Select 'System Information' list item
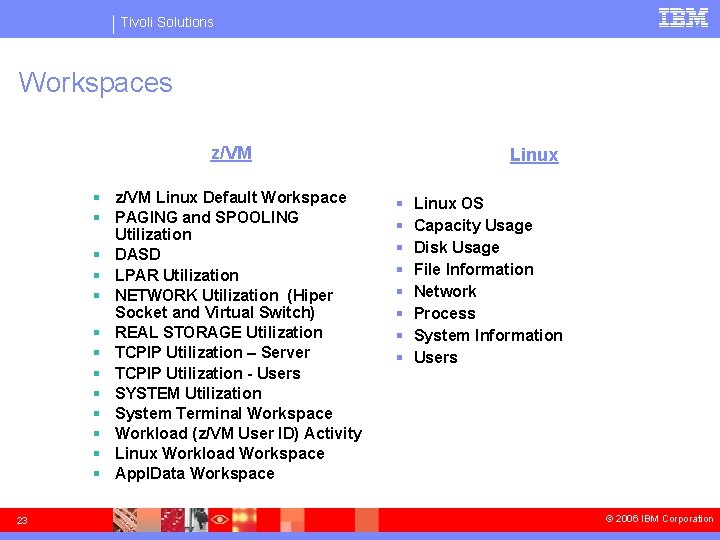Screen dimensions: 720x540 (x=488, y=335)
